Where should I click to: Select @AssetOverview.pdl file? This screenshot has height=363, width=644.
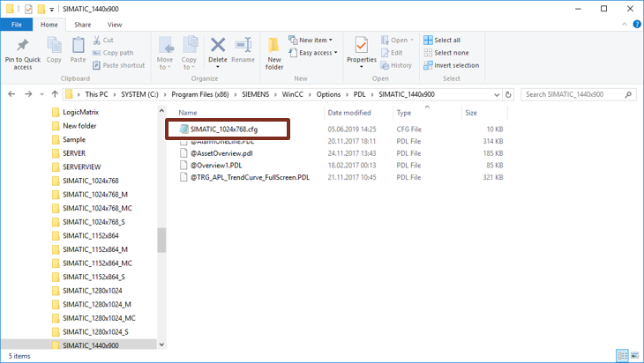point(221,153)
